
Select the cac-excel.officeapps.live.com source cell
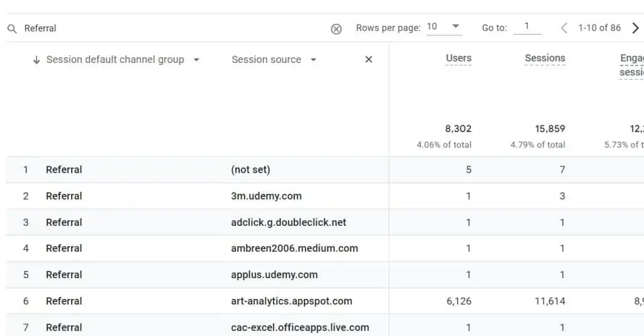(300, 327)
